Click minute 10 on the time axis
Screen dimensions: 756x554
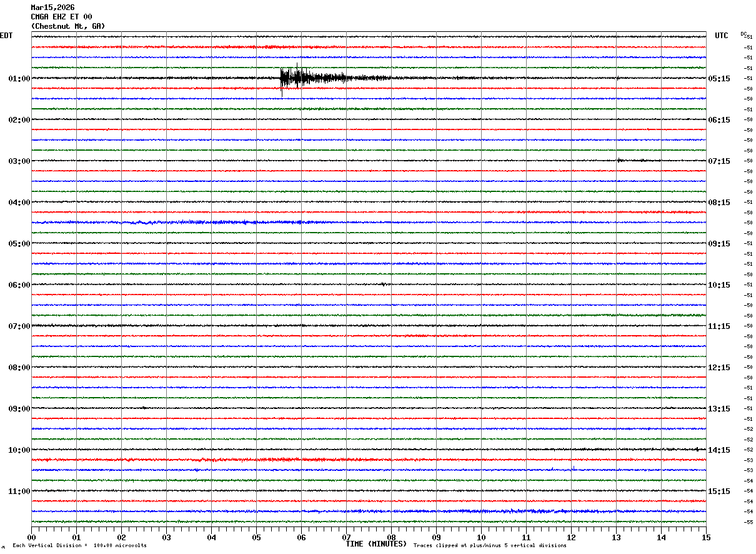click(481, 537)
